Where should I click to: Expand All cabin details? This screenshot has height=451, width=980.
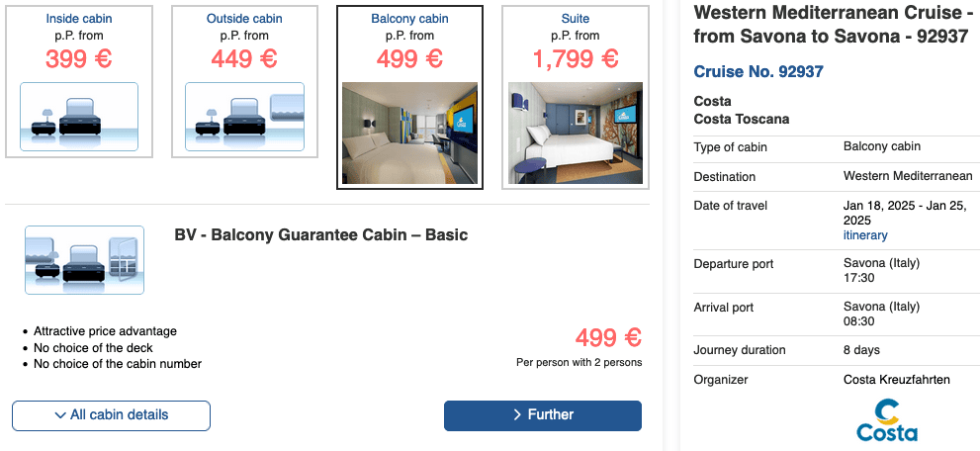112,415
